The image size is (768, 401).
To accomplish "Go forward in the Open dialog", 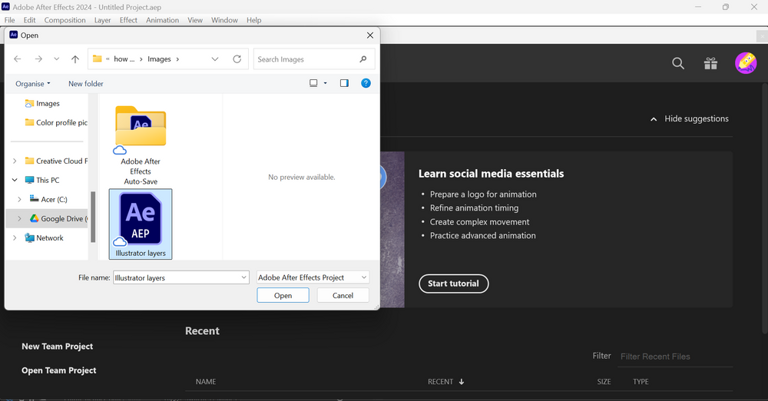I will [38, 59].
